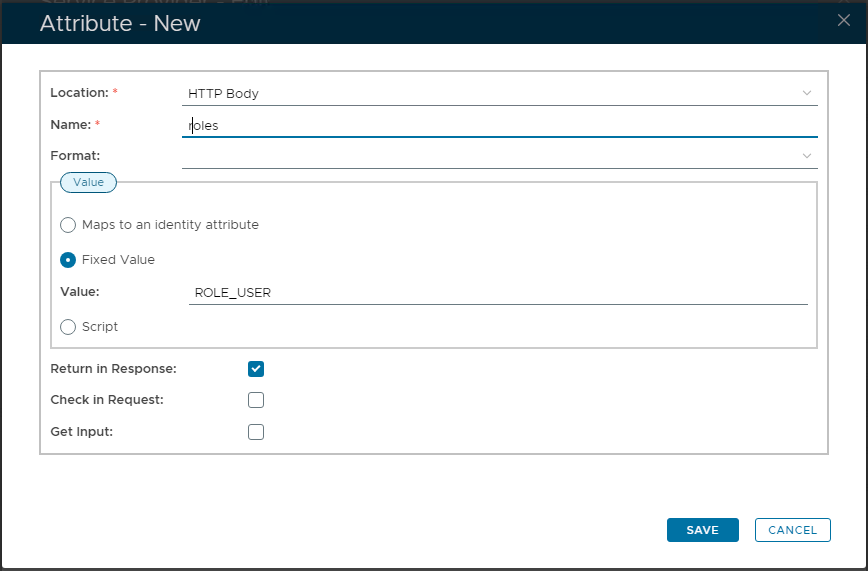Click the Return in Response label text
Screen dimensions: 868x571
(x=113, y=369)
